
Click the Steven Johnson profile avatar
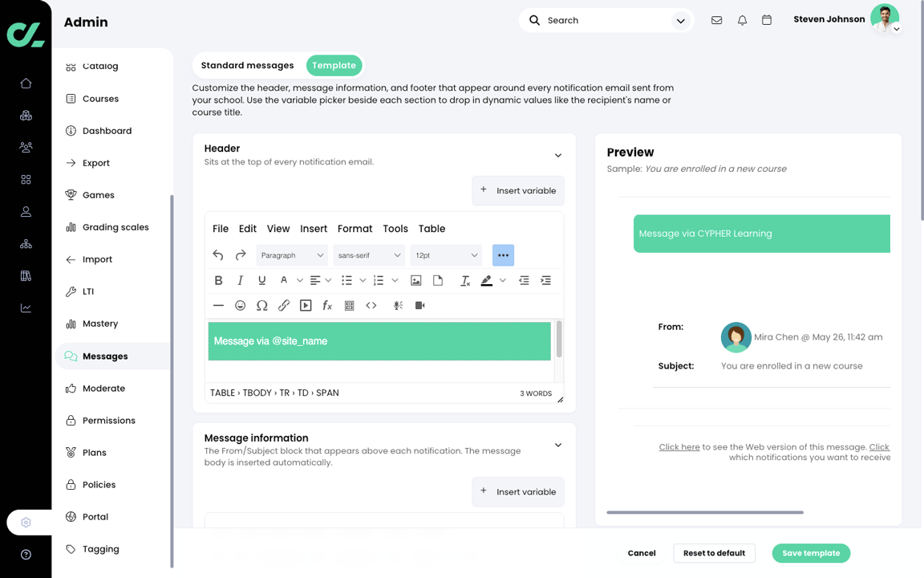click(x=885, y=18)
